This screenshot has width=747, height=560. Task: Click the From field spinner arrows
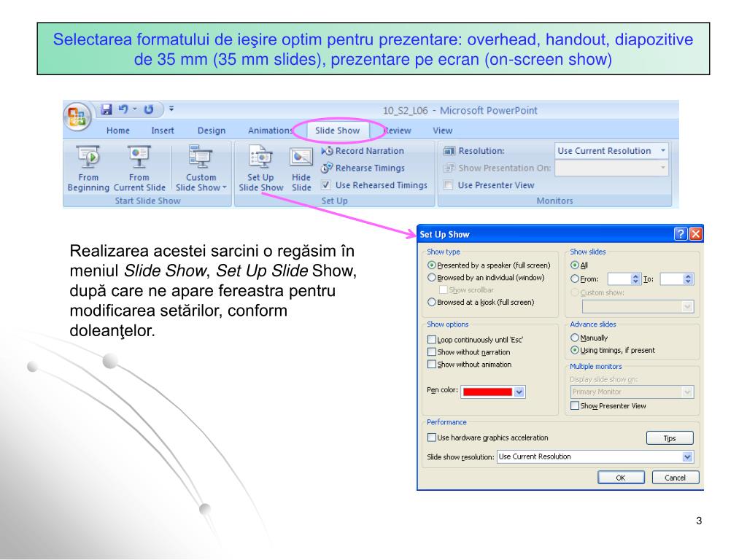point(635,279)
